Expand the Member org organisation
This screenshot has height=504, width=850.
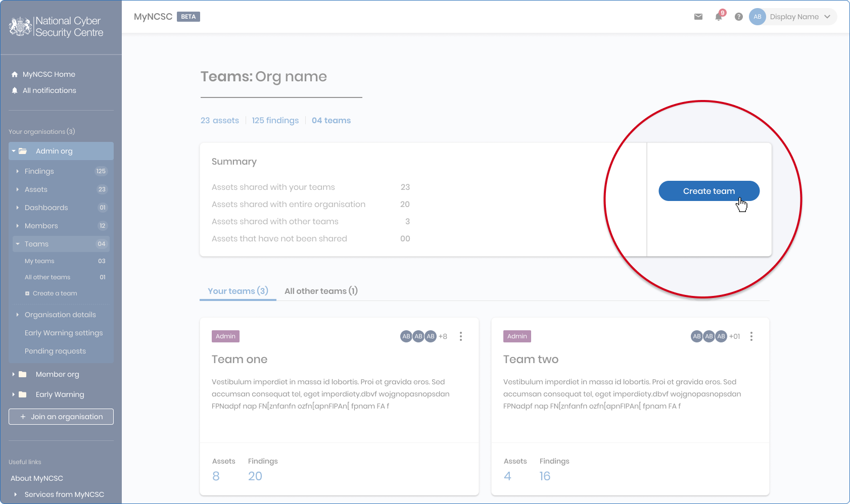click(x=13, y=374)
